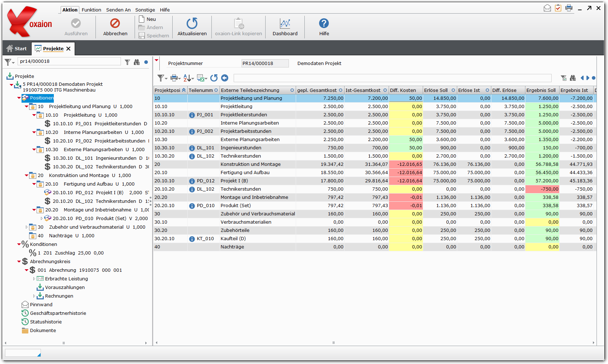Toggle the circle marker on Erlöse Ist column
Screen dimensions: 608x364
coord(487,90)
